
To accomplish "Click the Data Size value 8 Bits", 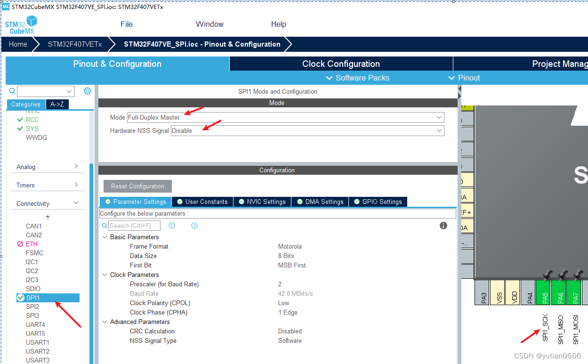I will [x=286, y=256].
